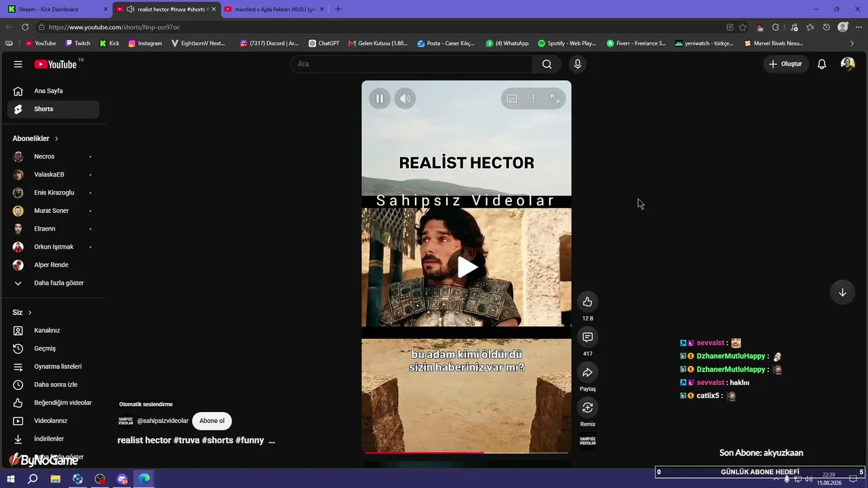Open the browser extensions puzzle icon
This screenshot has width=868, height=488.
[x=776, y=27]
